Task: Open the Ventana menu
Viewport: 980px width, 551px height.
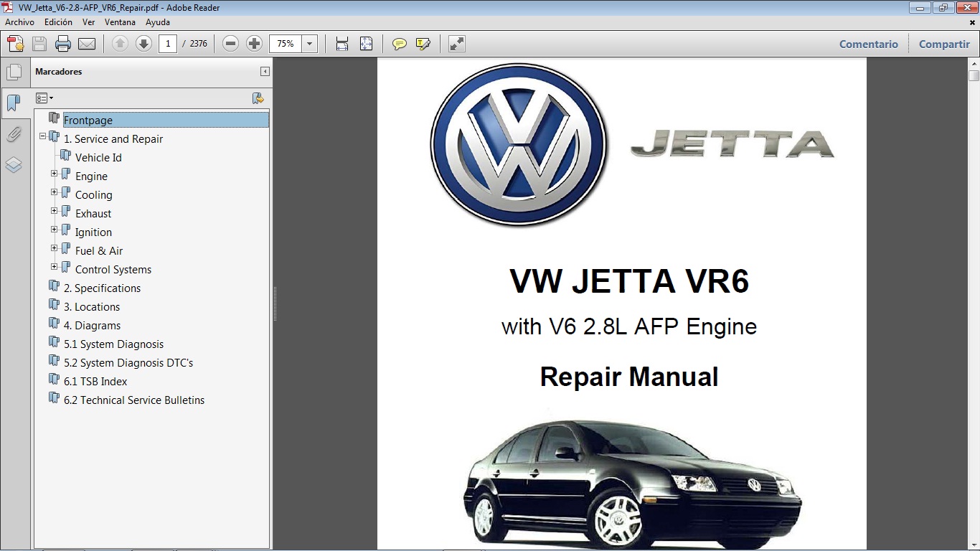Action: [x=121, y=22]
